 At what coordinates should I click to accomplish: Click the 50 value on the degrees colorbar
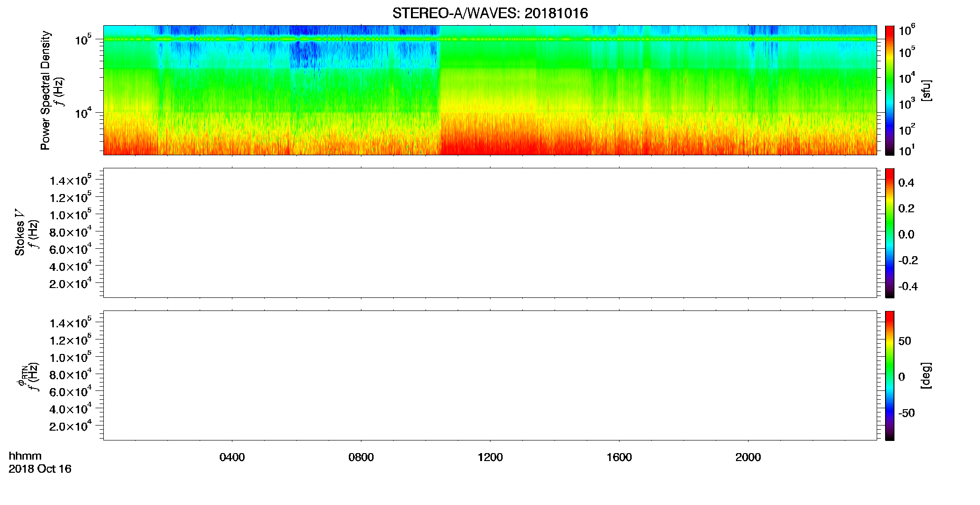click(x=905, y=341)
